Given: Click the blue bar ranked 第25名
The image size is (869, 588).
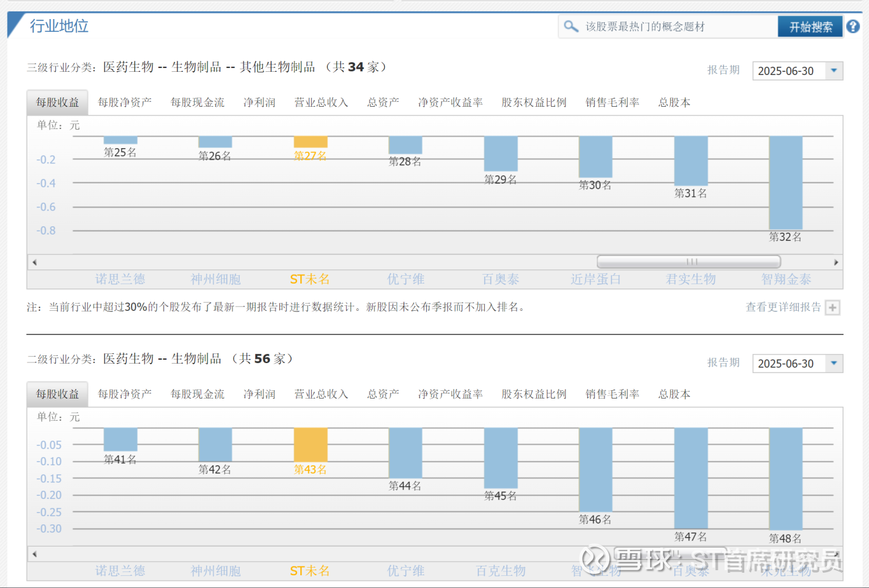Looking at the screenshot, I should click(x=120, y=140).
